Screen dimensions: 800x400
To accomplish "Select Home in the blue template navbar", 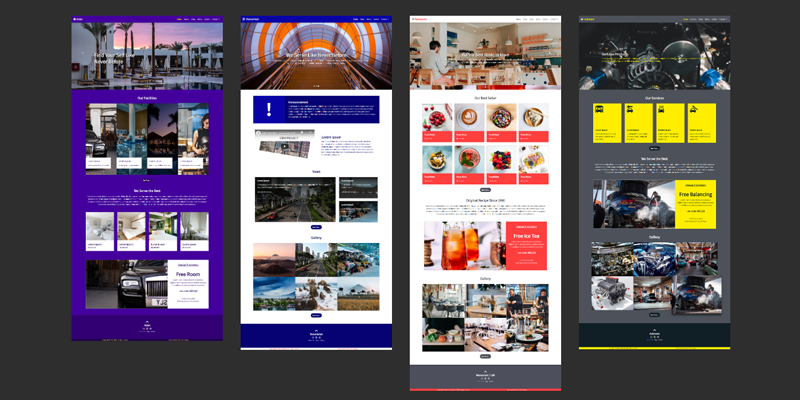I will tap(355, 19).
